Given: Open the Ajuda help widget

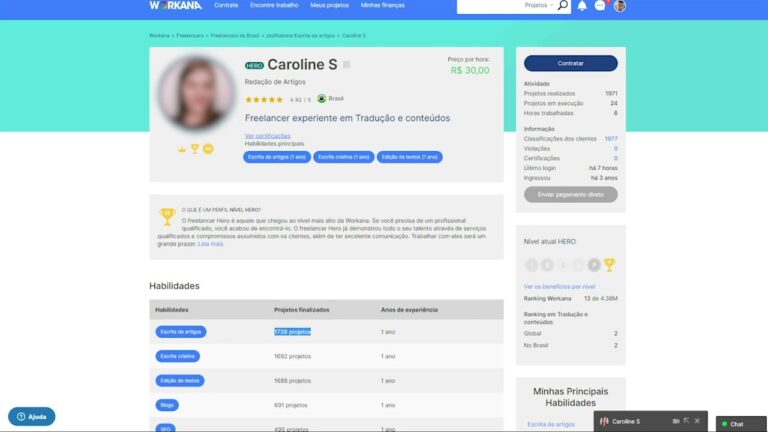Looking at the screenshot, I should (x=32, y=416).
